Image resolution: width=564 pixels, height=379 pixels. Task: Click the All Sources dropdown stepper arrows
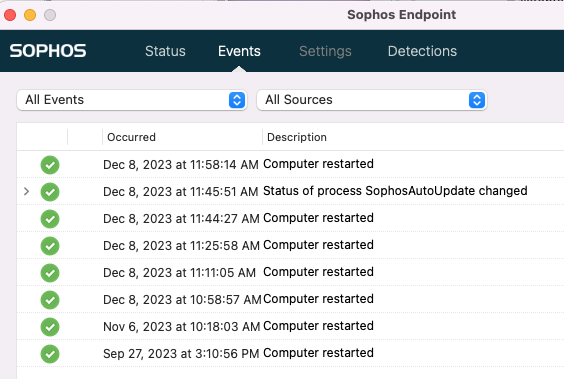click(x=477, y=100)
